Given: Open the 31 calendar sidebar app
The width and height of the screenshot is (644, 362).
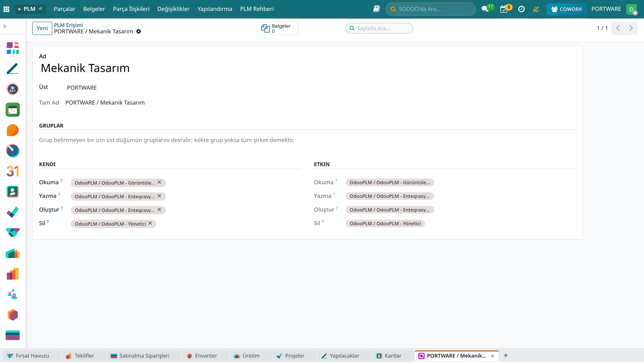Looking at the screenshot, I should click(12, 171).
